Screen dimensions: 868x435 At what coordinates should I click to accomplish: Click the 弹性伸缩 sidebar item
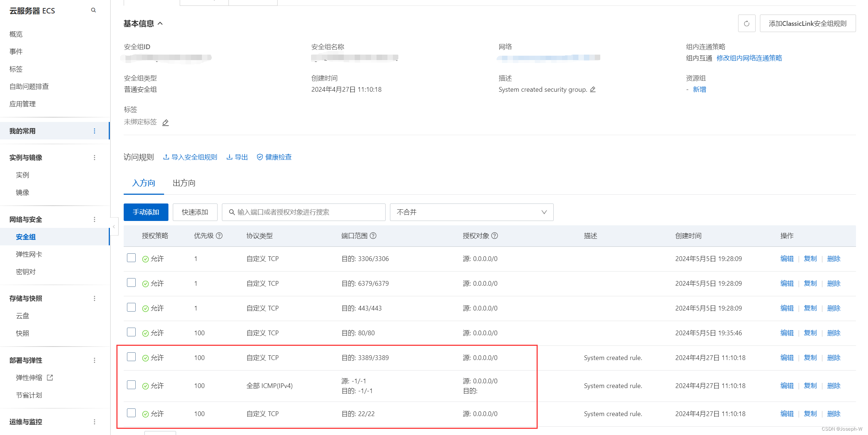[x=29, y=377]
